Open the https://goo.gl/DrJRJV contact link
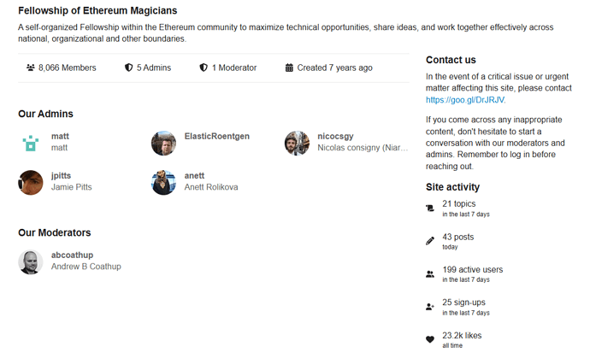Image resolution: width=590 pixels, height=364 pixels. 465,100
